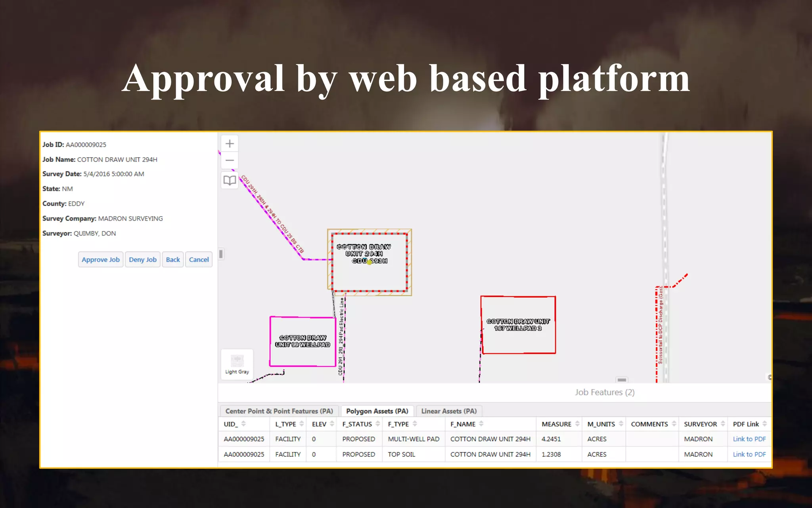Open the PDF link for TOP SOIL row
This screenshot has height=508, width=812.
pyautogui.click(x=749, y=454)
